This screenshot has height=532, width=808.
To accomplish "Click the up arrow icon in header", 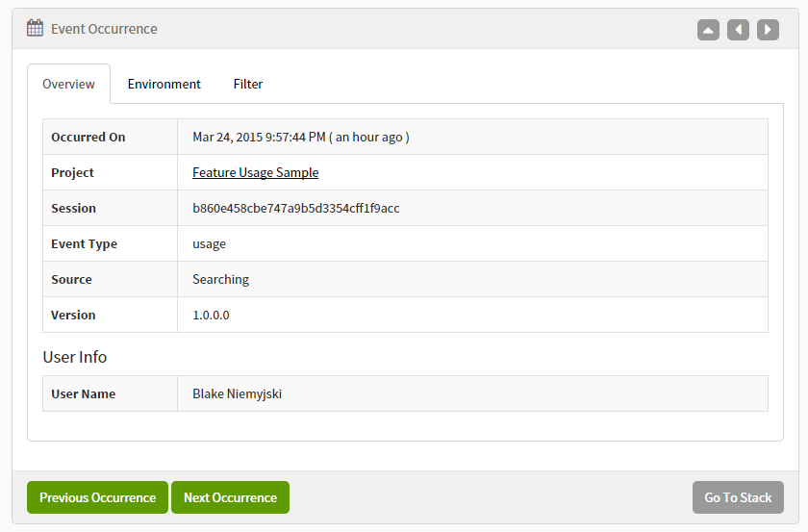I will click(x=708, y=30).
